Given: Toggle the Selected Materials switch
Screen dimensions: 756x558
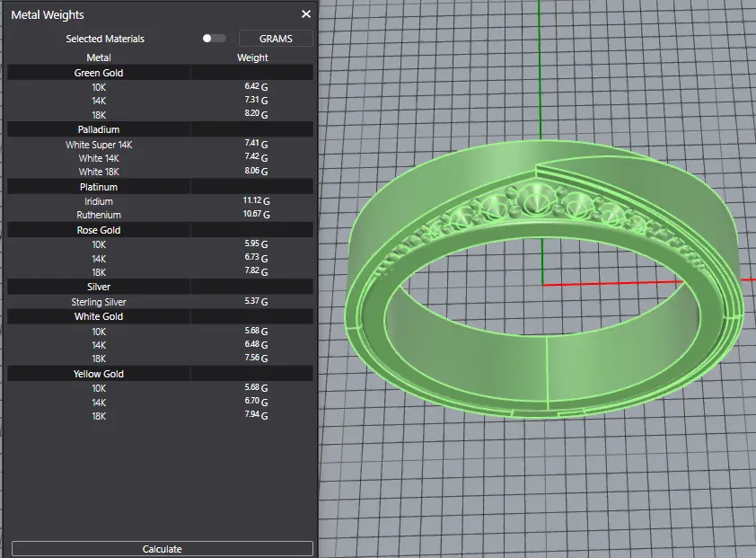Looking at the screenshot, I should click(x=214, y=39).
